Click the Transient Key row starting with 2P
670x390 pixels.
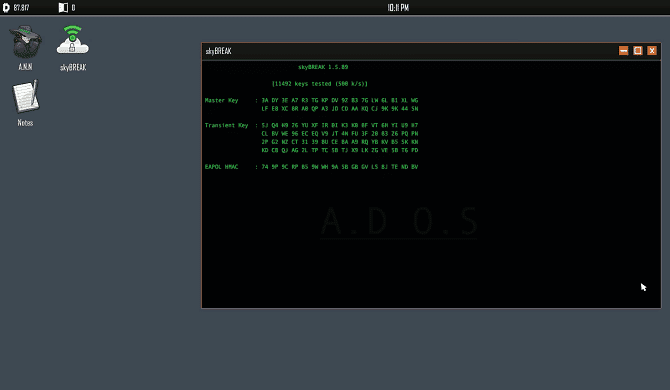tap(340, 142)
